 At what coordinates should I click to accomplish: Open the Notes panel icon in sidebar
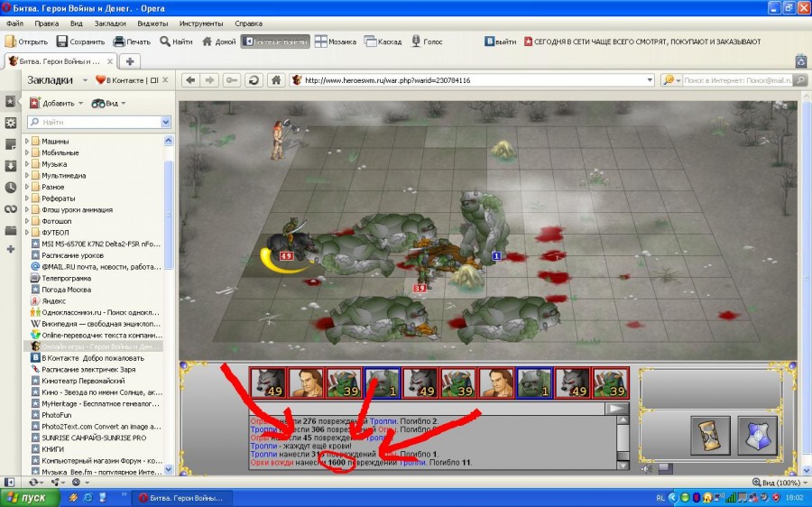[x=10, y=144]
